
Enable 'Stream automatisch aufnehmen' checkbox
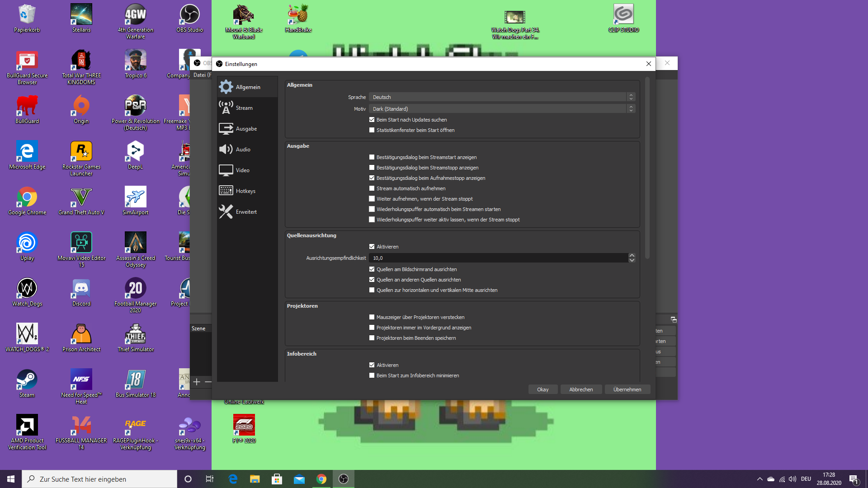point(372,188)
